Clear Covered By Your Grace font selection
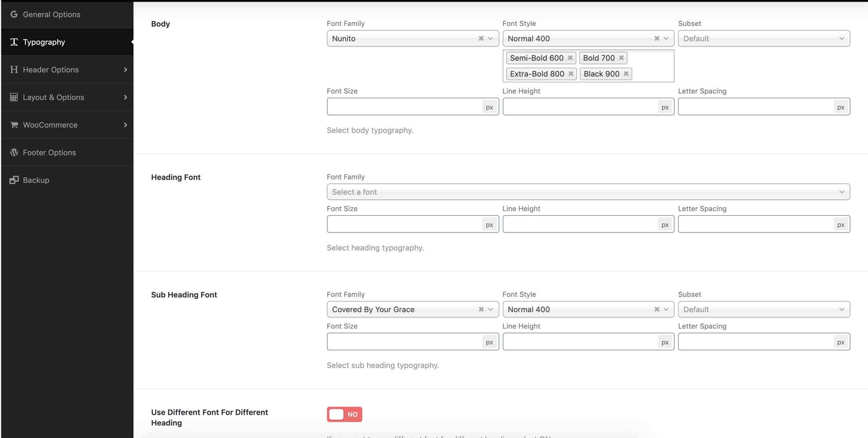The height and width of the screenshot is (438, 868). click(x=481, y=310)
